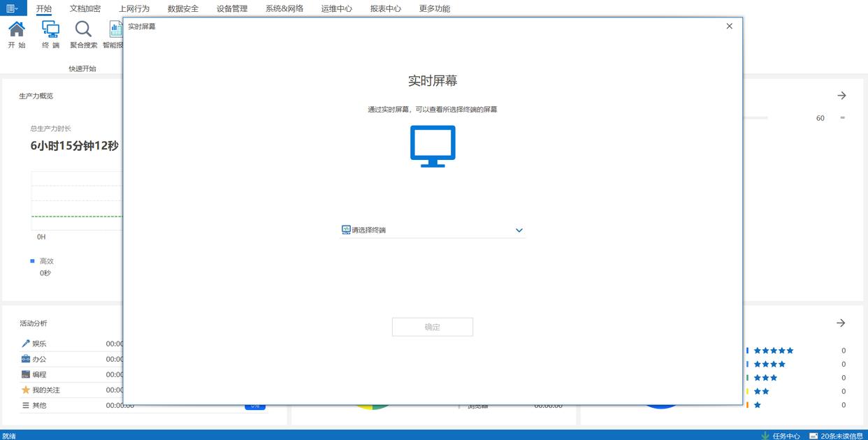Open the application menu button at top-left
Image resolution: width=868 pixels, height=440 pixels.
(13, 8)
